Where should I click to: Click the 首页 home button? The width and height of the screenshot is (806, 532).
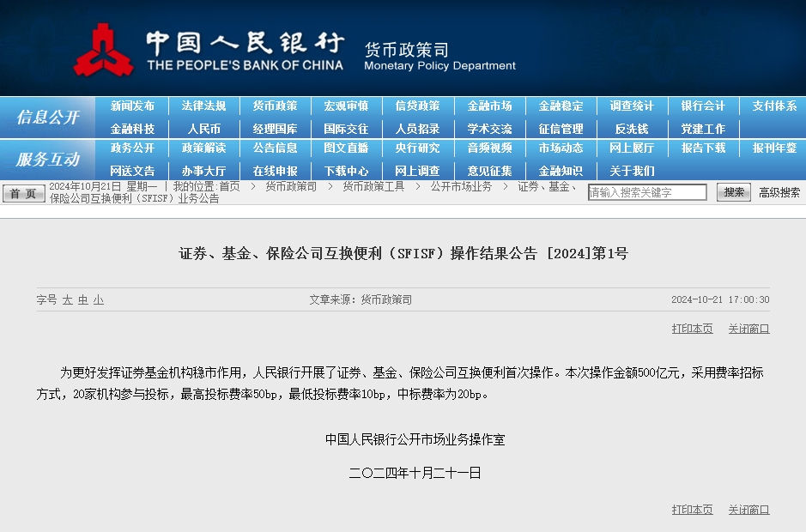pyautogui.click(x=24, y=193)
